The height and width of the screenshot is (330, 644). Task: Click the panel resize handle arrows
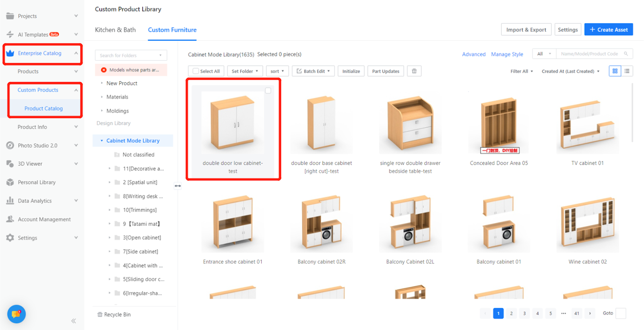178,186
